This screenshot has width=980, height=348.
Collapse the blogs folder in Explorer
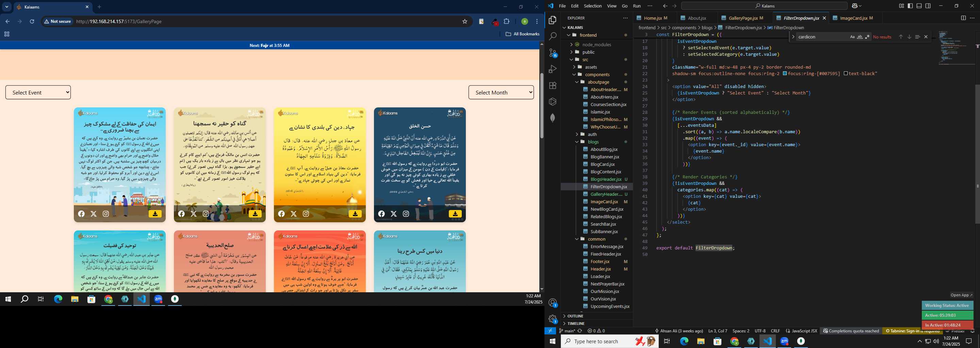click(x=577, y=142)
